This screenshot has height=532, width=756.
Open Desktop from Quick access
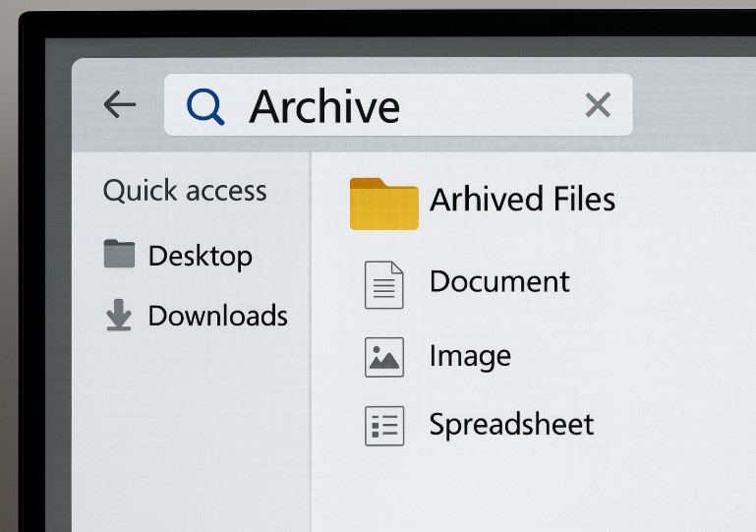point(201,256)
